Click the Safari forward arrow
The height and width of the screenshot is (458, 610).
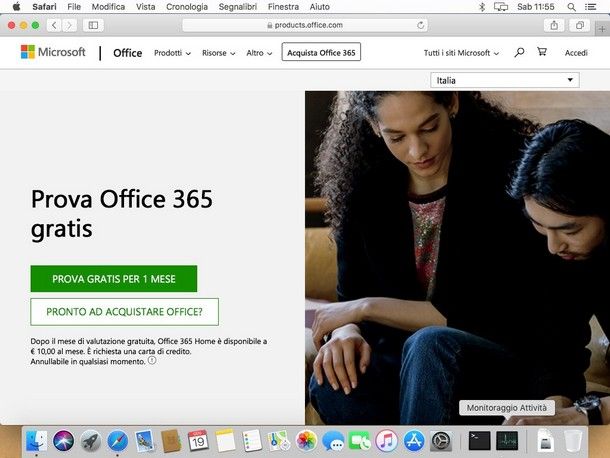coord(69,25)
